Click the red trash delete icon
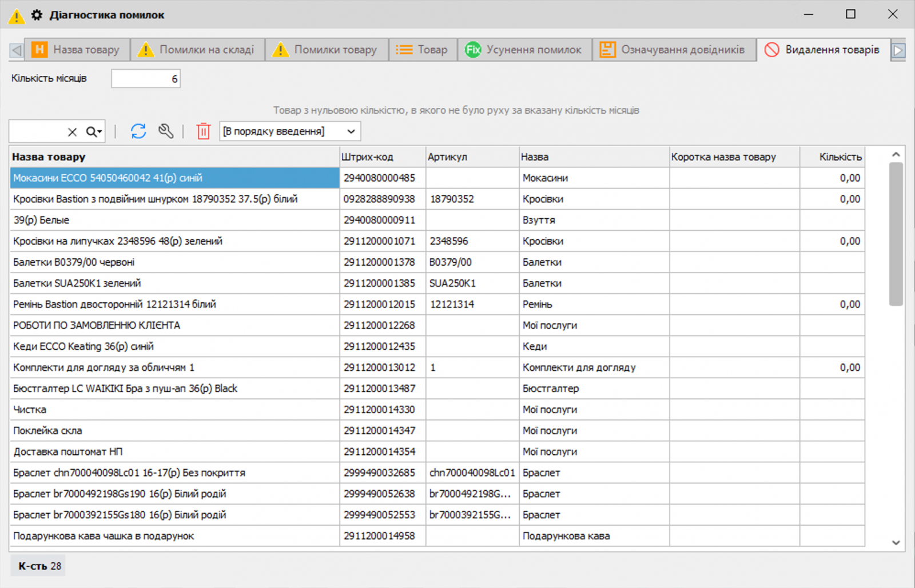 click(203, 131)
